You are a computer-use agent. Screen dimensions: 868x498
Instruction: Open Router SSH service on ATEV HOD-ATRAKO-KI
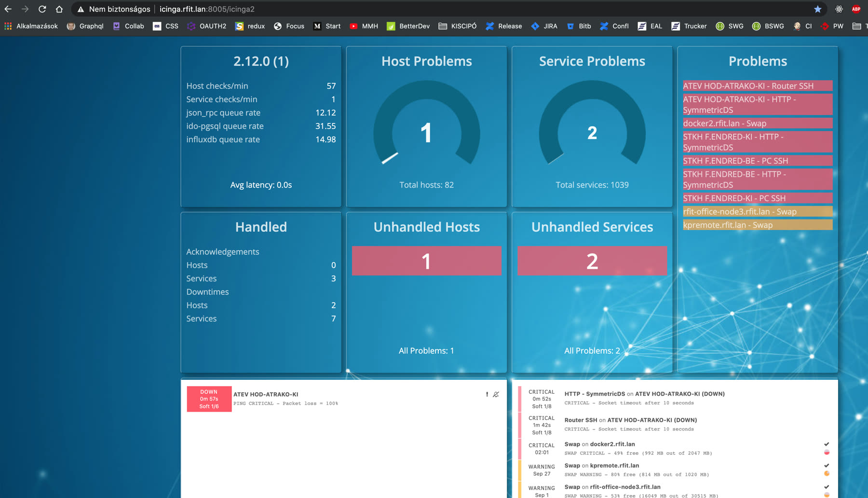coord(581,420)
